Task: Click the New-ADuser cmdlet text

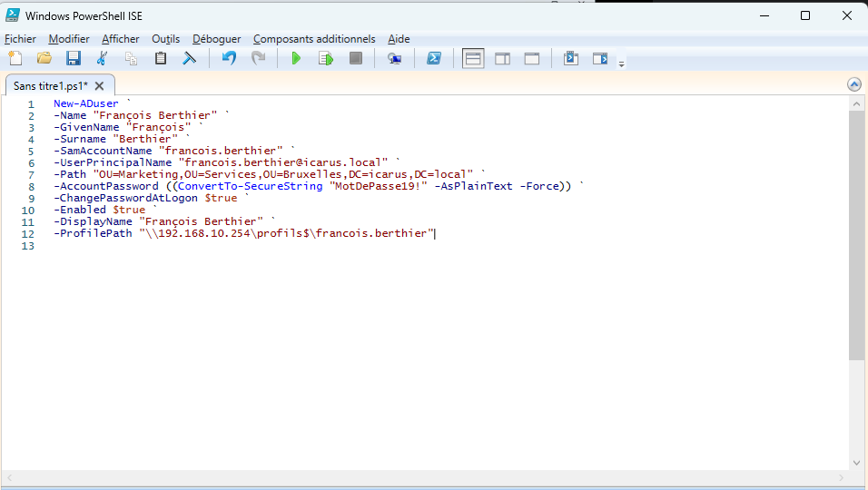Action: click(x=86, y=103)
